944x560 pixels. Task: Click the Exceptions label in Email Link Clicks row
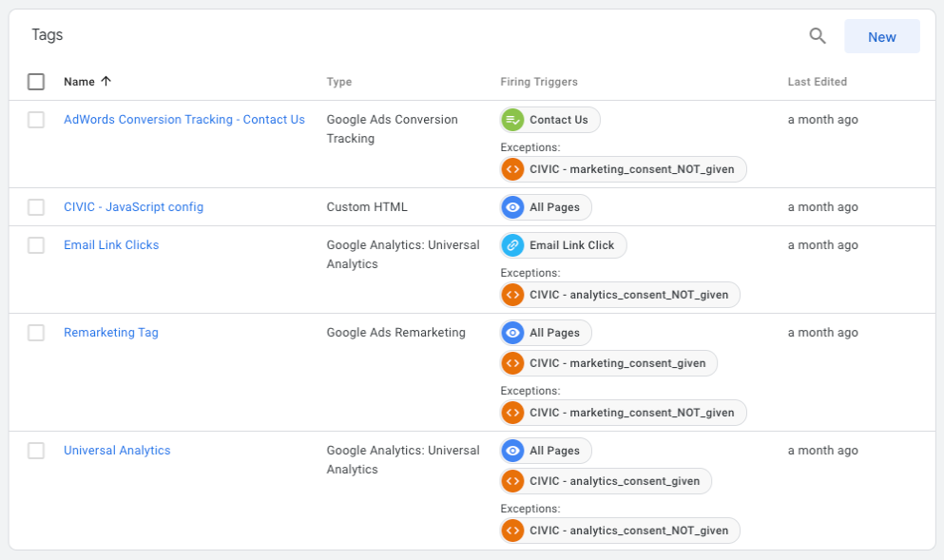tap(530, 273)
